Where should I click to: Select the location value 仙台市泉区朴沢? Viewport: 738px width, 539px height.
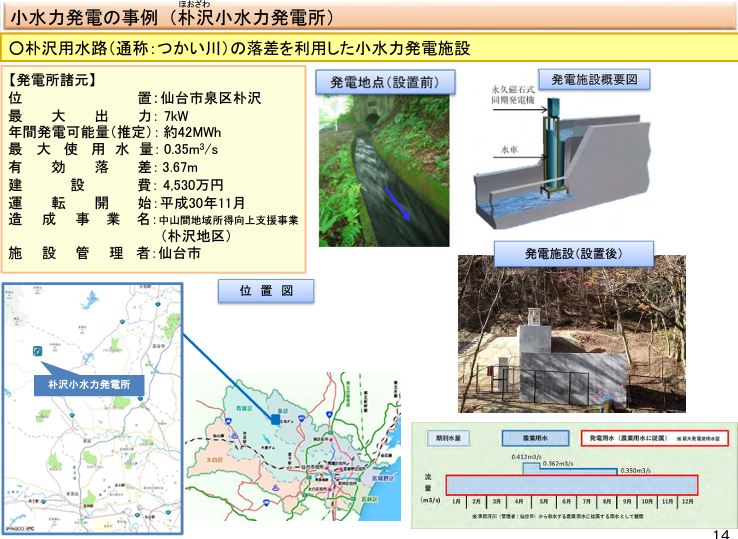click(x=210, y=98)
